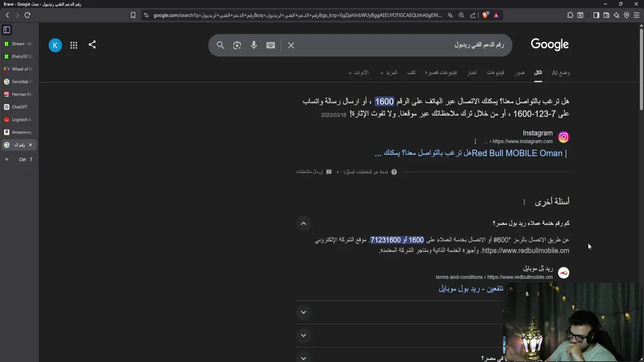Open the Google apps grid
The width and height of the screenshot is (644, 362).
74,45
